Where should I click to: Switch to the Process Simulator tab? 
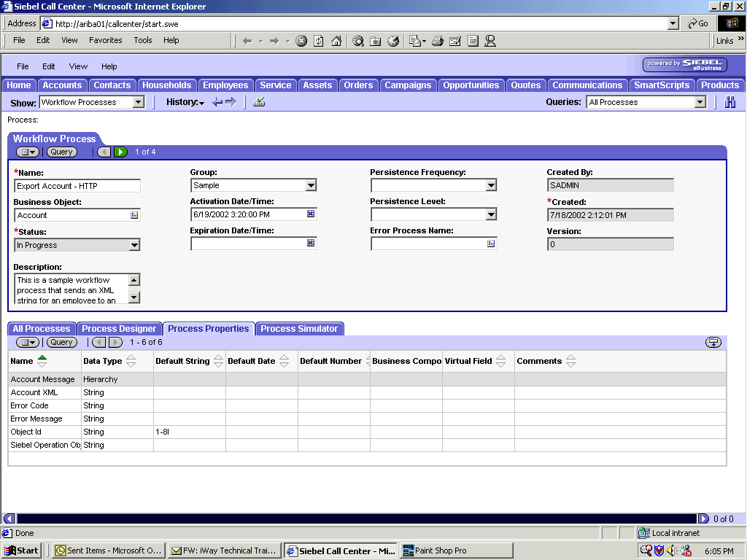299,328
